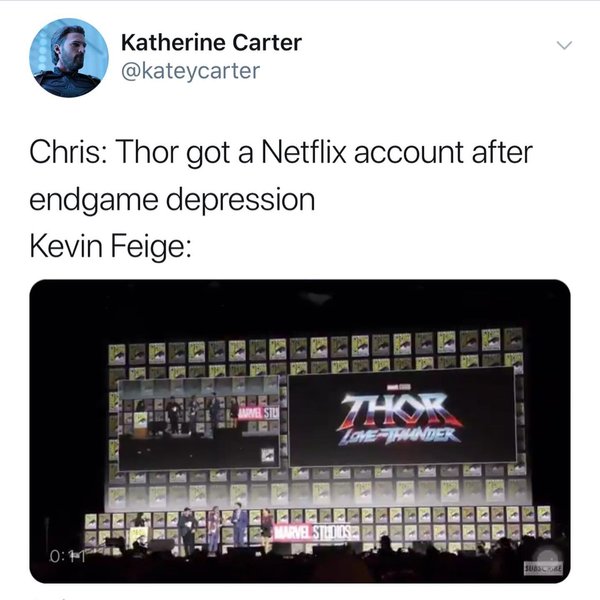This screenshot has height=600, width=600.
Task: Click the "Kevin Feige:" text line
Action: [110, 246]
